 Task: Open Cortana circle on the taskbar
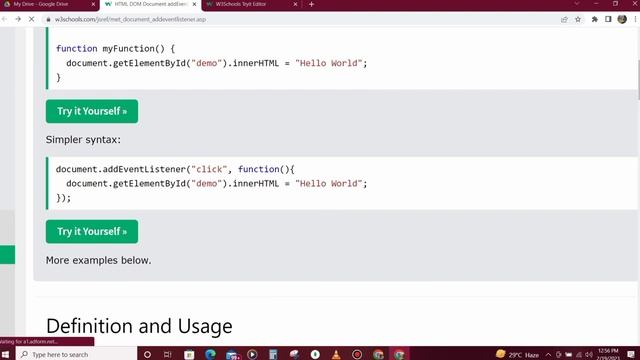147,354
